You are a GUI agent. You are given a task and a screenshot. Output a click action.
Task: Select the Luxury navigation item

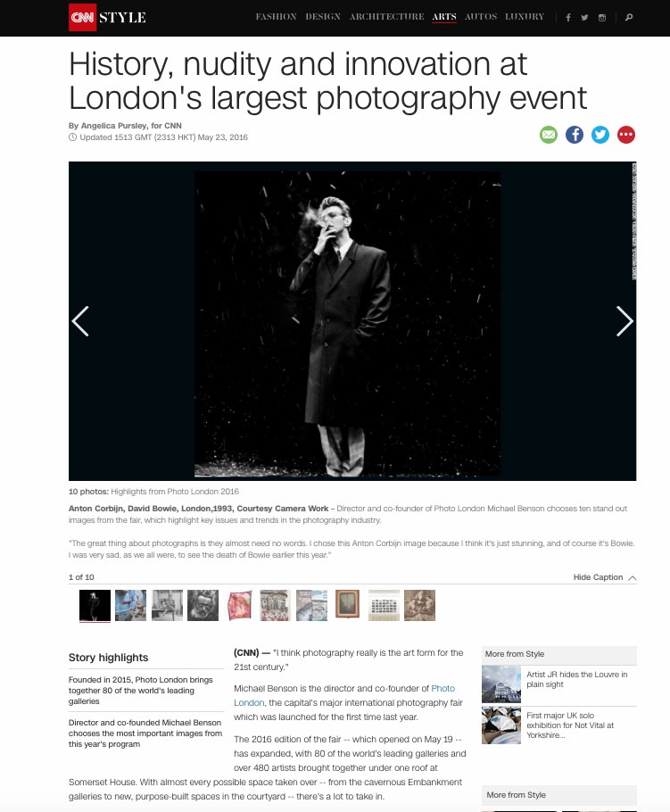525,17
